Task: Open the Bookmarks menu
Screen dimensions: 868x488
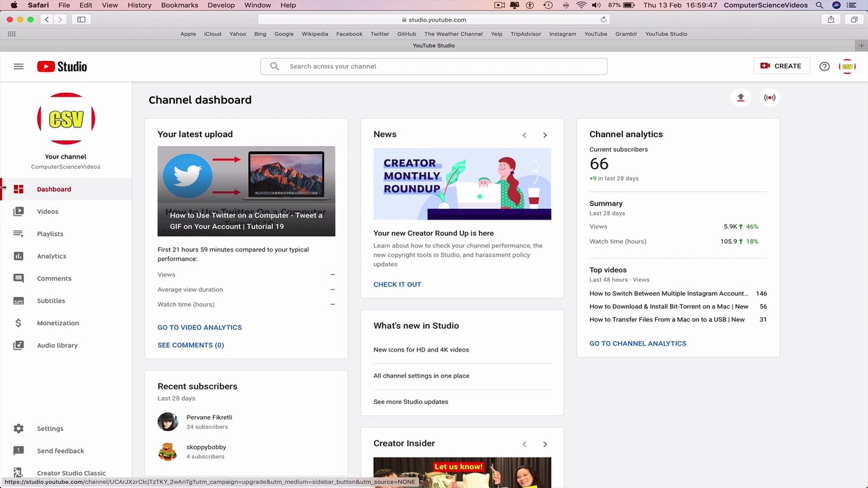Action: point(180,5)
